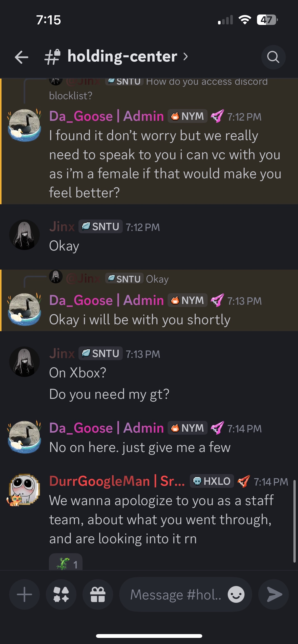Expand holding-center channel details chevron

click(x=185, y=56)
